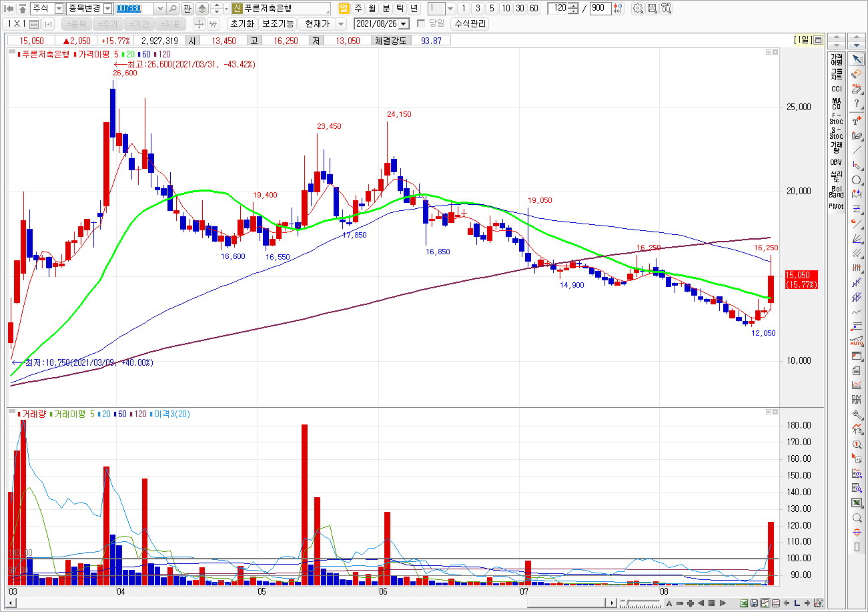Click the zoom-in plus icon at chart bottom
868x612 pixels.
691,603
